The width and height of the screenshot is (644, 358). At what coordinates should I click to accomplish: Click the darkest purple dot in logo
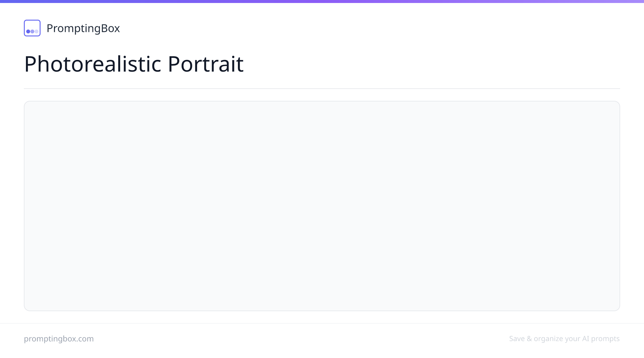click(x=28, y=31)
